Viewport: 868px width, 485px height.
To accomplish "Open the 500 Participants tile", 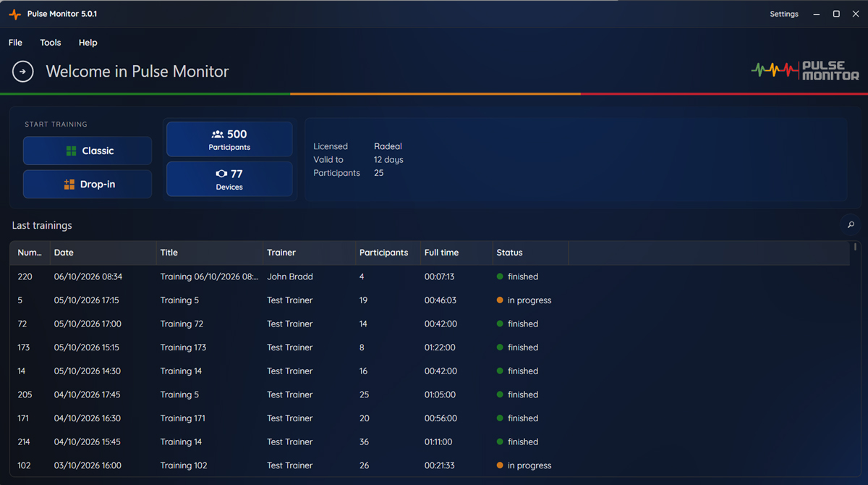I will pos(229,139).
